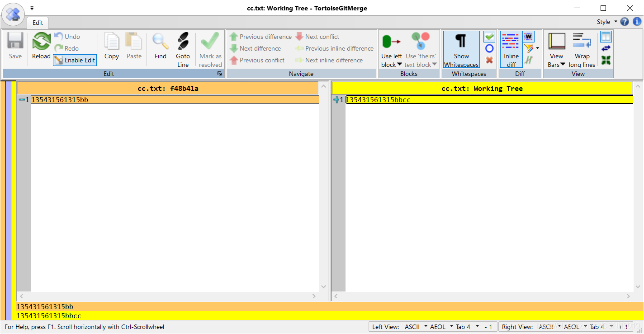Viewport: 644px width, 334px height.
Task: Go to Previous inline difference
Action: coord(334,48)
